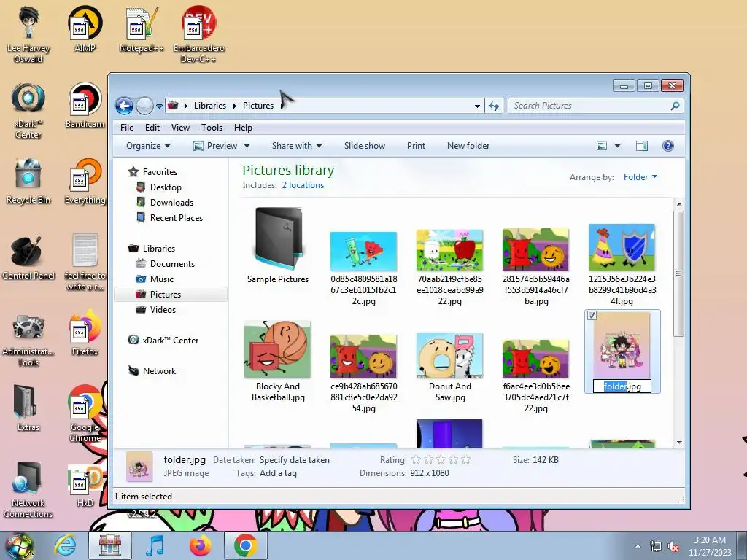This screenshot has width=747, height=560.
Task: Uncheck the folder.jpg selection checkbox
Action: click(592, 315)
